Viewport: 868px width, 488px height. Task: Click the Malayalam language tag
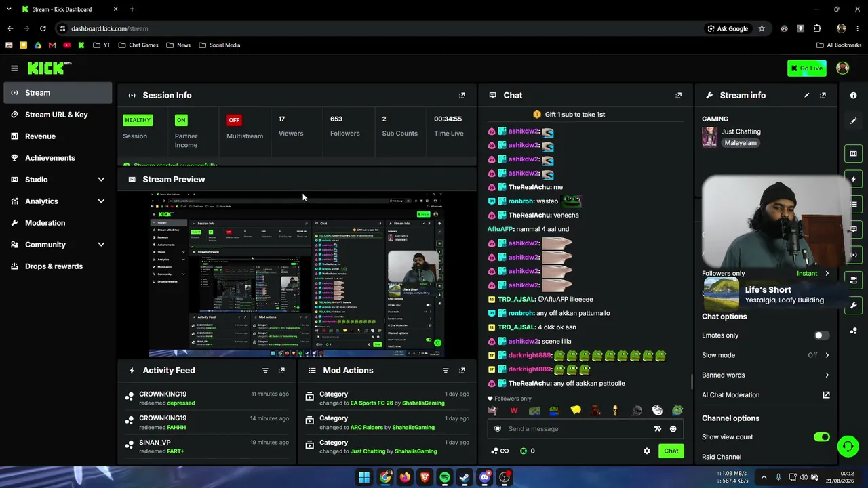tap(741, 143)
